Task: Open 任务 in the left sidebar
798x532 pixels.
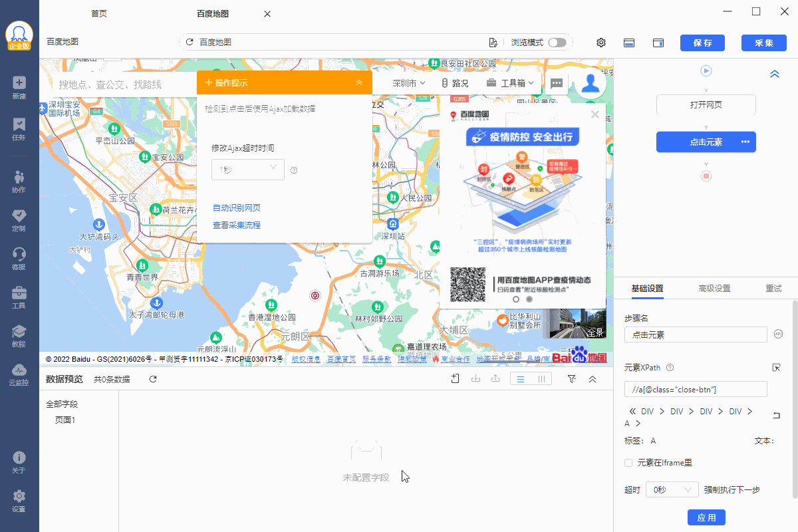Action: [19, 129]
